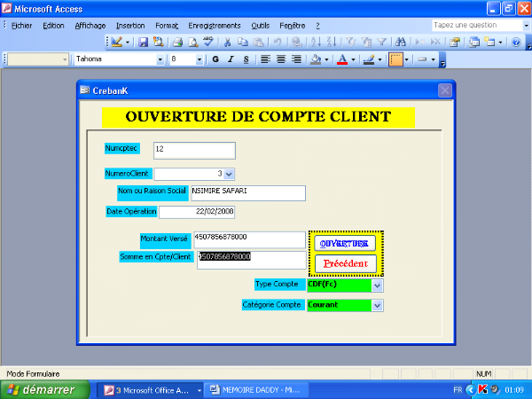Click the Save icon in the toolbar
This screenshot has width=532, height=399.
coord(144,42)
